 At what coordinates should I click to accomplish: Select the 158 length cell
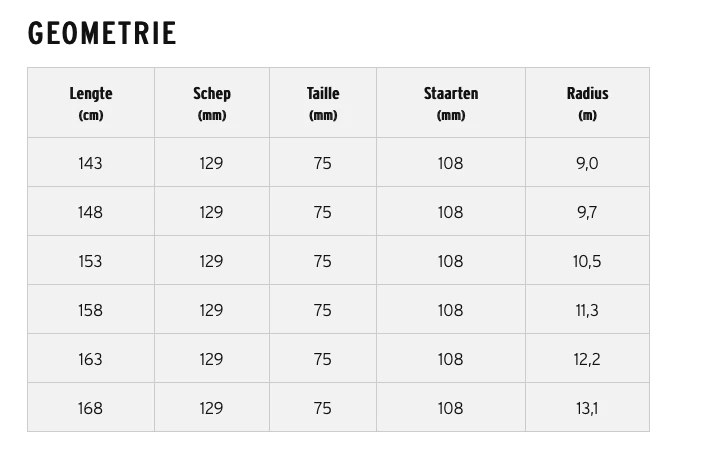91,310
